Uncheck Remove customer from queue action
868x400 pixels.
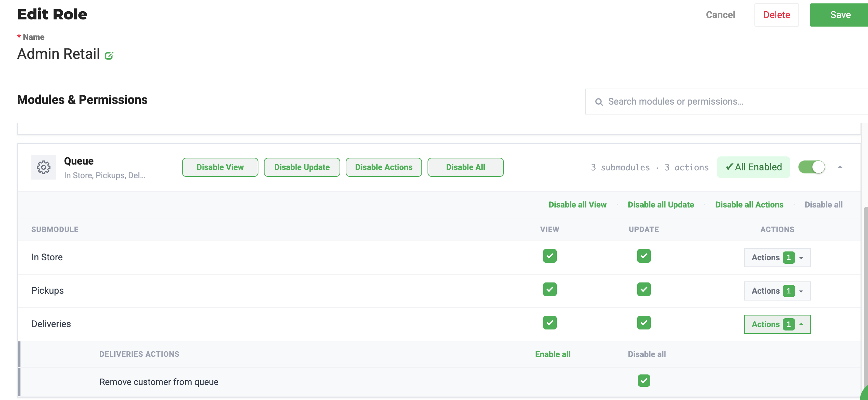tap(644, 381)
